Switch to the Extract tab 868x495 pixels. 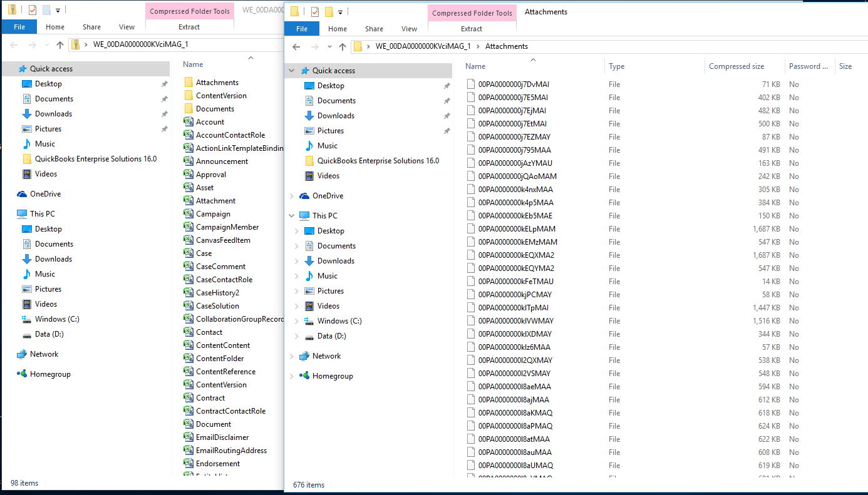click(x=472, y=28)
